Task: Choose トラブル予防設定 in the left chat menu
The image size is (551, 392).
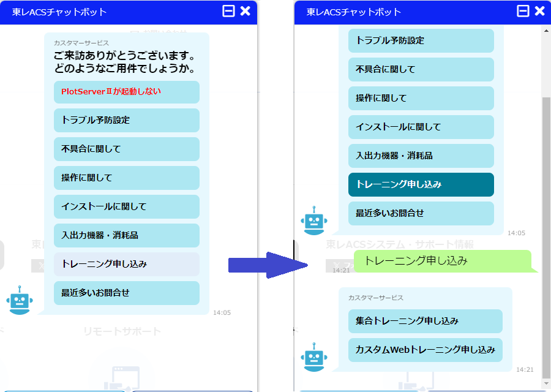Action: [126, 120]
